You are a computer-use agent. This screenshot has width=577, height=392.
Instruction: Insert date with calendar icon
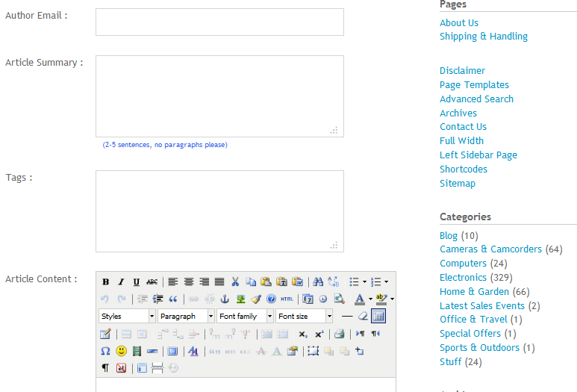coord(308,299)
